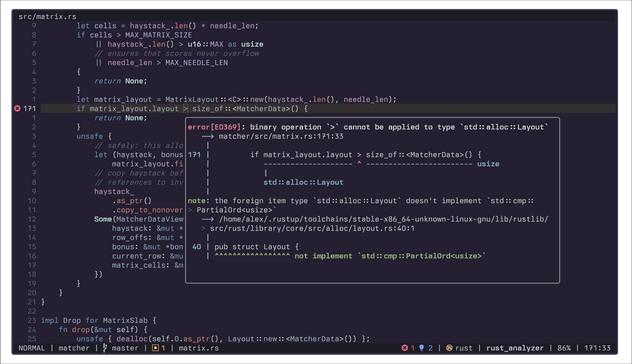Click the 'rust_analyzer' label in status bar
The image size is (632, 364).
pos(514,348)
